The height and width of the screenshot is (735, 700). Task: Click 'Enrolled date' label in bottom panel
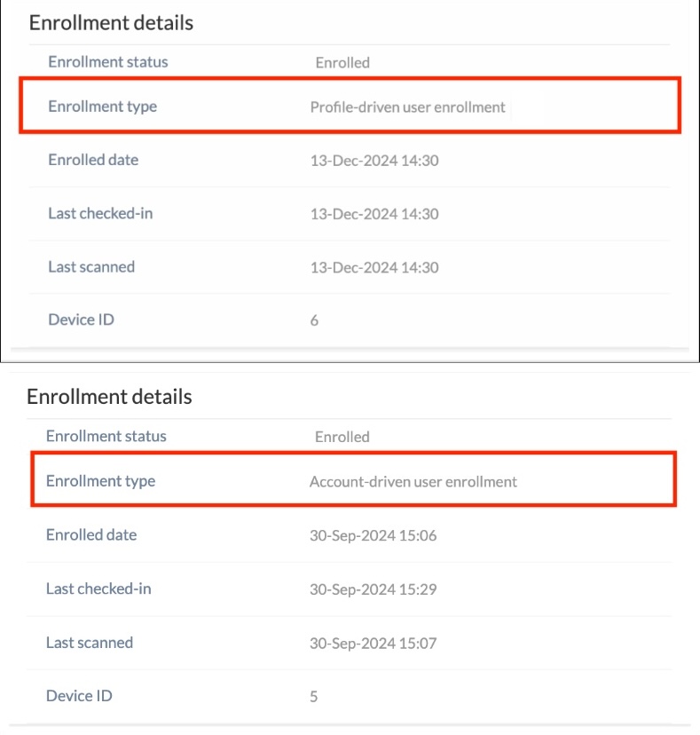tap(91, 535)
